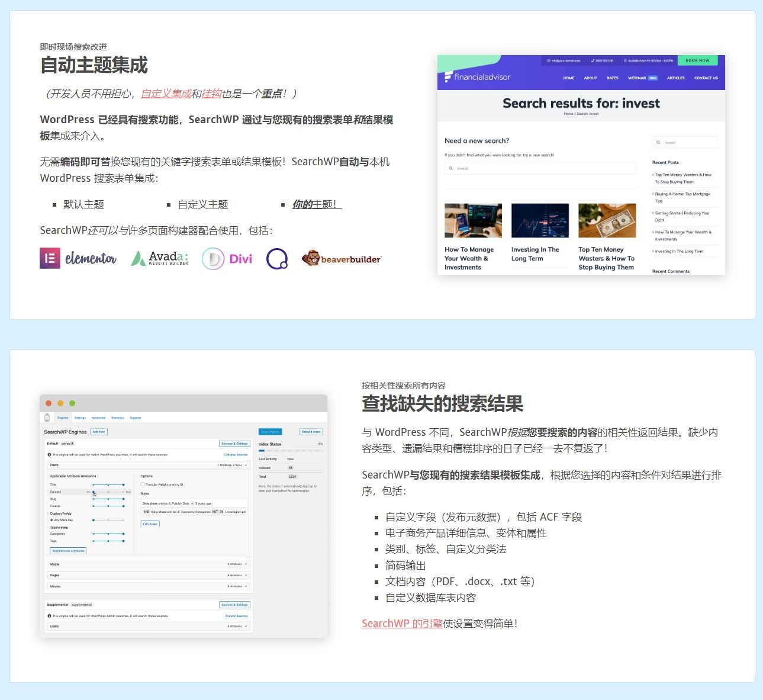Click 'Investing In The Long Term' chart thumbnail
Viewport: 763px width, 700px height.
tap(540, 220)
